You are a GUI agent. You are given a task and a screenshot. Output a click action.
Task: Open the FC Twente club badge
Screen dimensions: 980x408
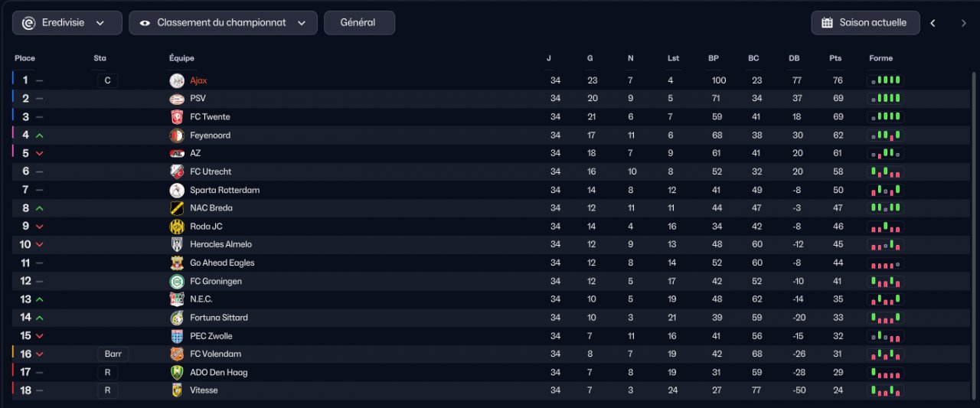click(177, 117)
